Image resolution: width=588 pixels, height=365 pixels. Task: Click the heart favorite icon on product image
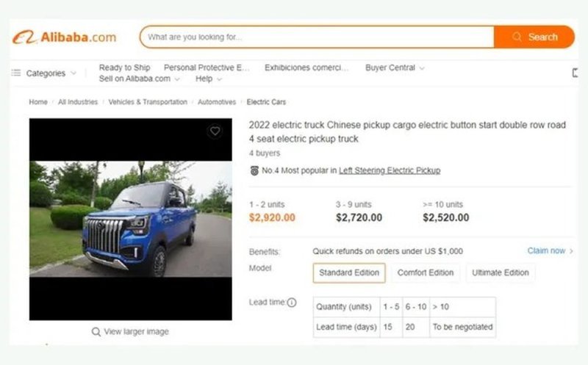215,131
